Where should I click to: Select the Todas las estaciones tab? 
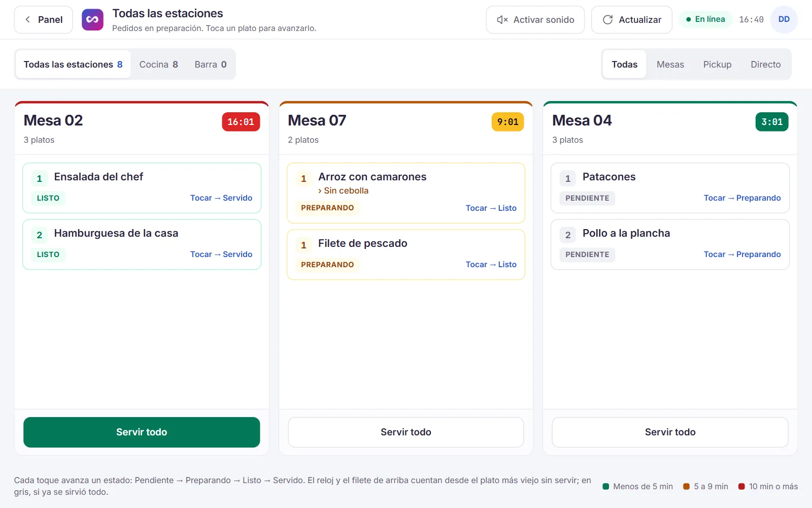pyautogui.click(x=73, y=65)
